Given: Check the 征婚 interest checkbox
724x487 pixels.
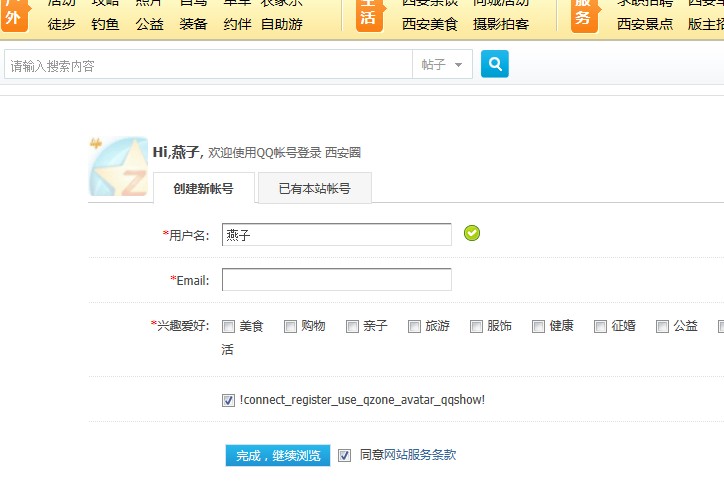Looking at the screenshot, I should (x=600, y=326).
